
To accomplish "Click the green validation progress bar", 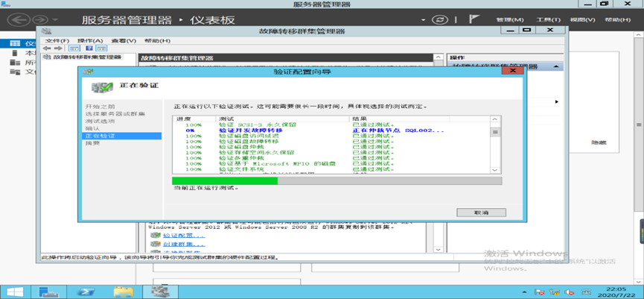I will coord(225,181).
